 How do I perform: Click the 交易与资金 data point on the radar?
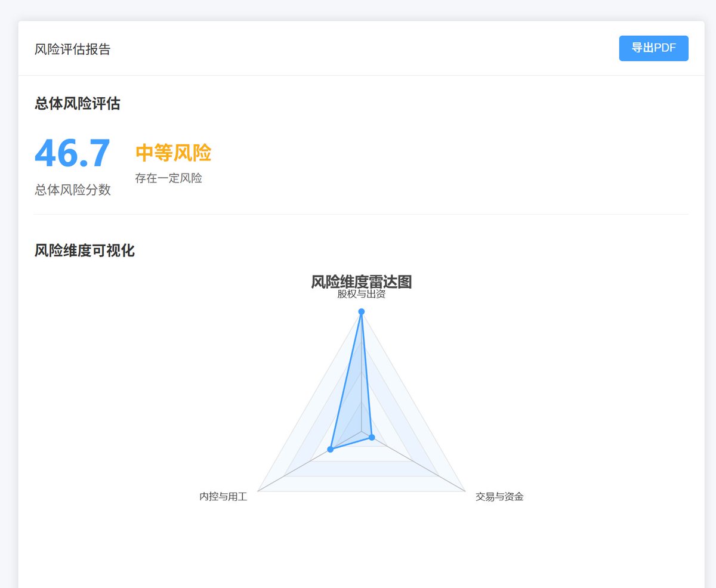[x=372, y=438]
